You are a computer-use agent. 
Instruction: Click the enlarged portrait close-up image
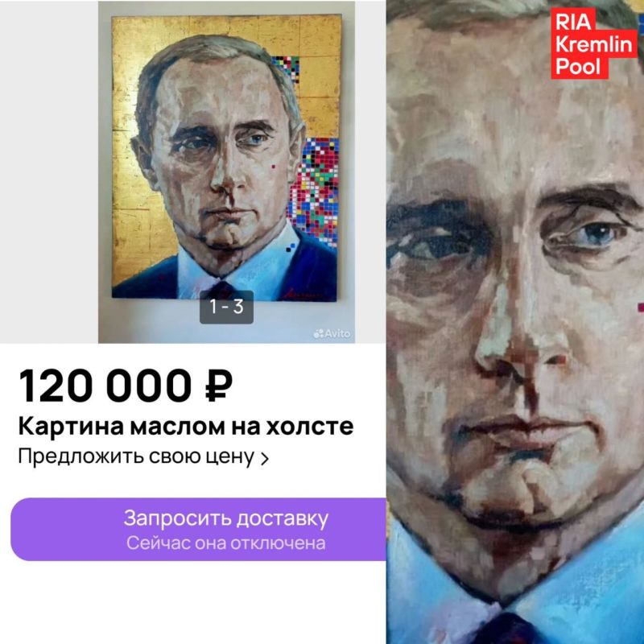pyautogui.click(x=515, y=322)
